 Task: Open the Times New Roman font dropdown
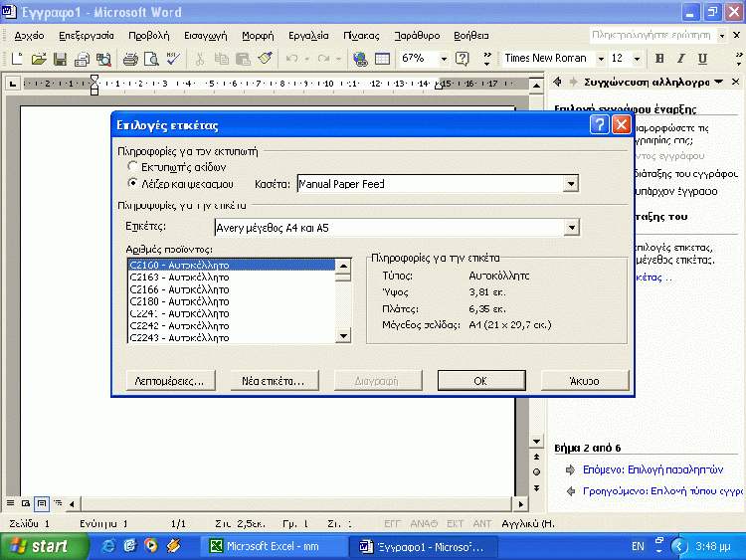(601, 59)
